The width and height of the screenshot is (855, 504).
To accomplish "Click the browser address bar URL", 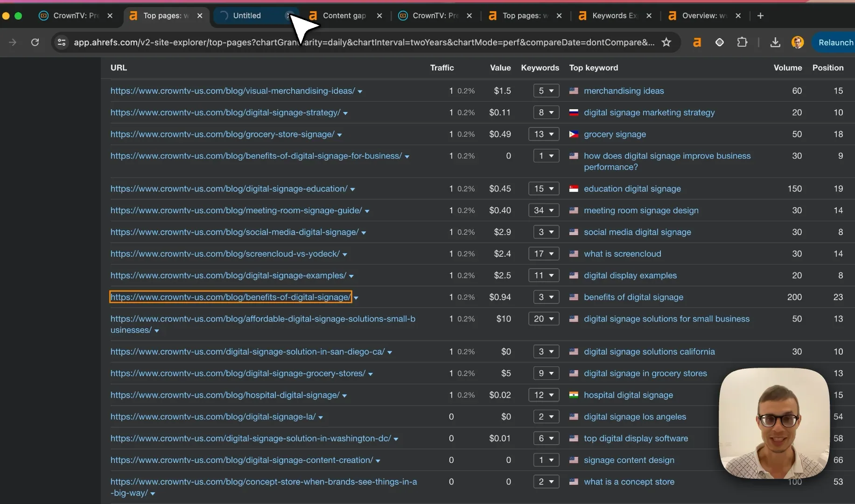I will (x=364, y=42).
